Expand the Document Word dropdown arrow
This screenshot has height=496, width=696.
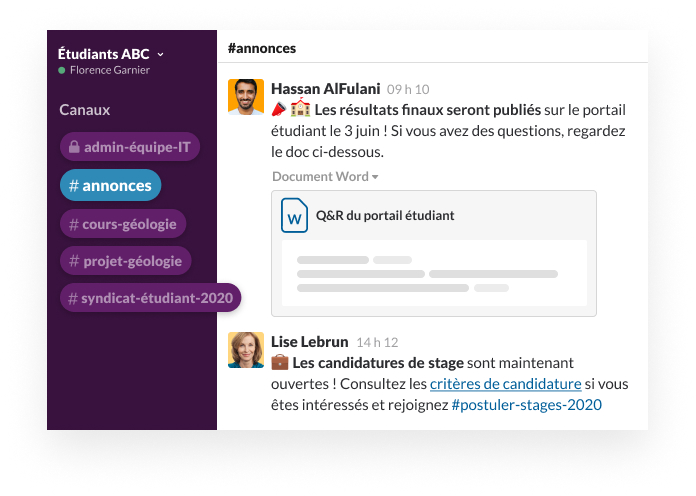[x=375, y=177]
